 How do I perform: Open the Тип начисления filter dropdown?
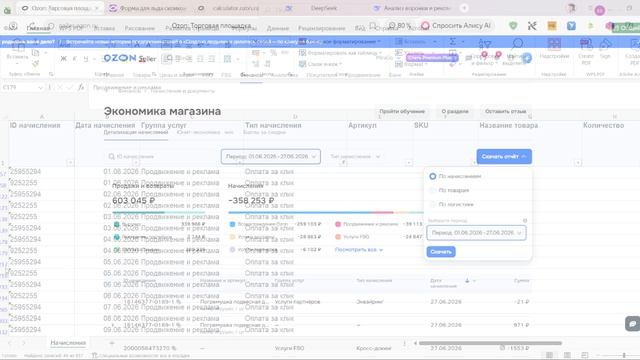[355, 156]
